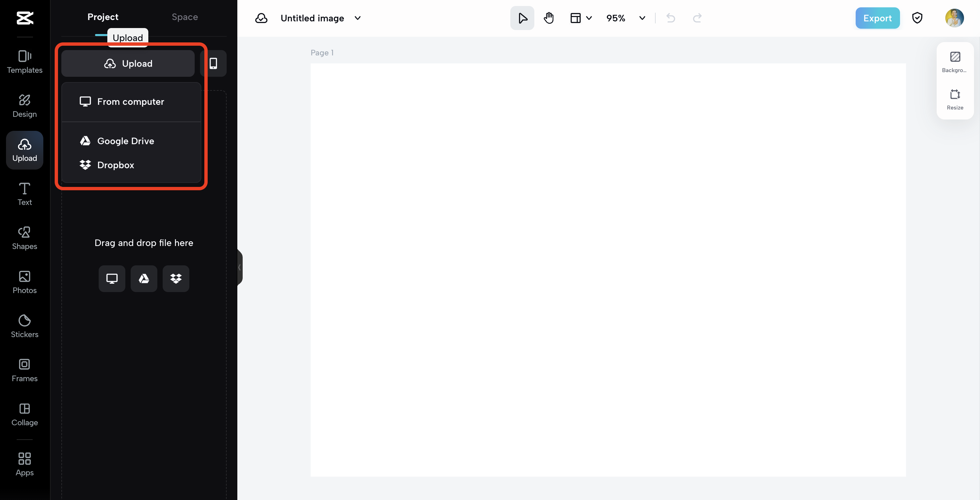Select Google Drive upload option

[126, 141]
